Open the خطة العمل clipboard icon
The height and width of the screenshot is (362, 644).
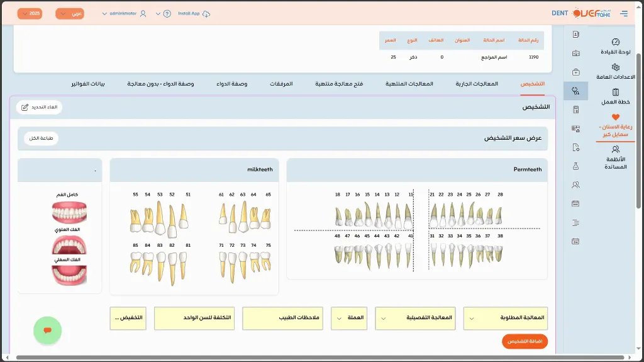(616, 93)
